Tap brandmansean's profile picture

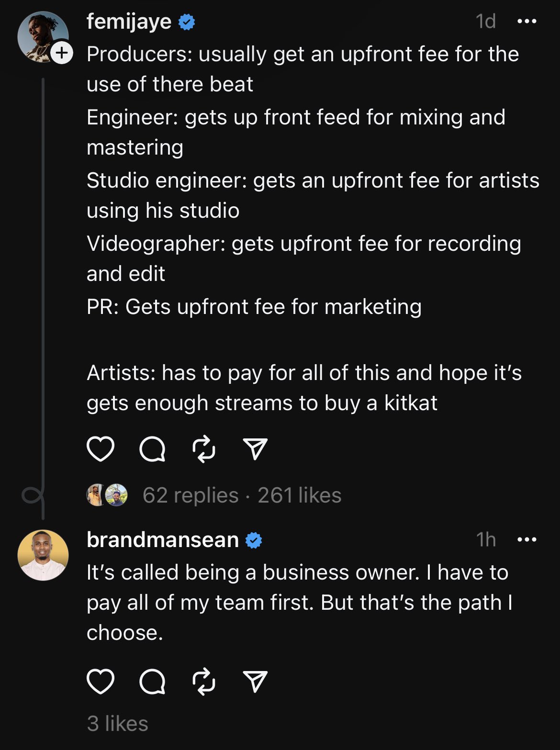pyautogui.click(x=43, y=555)
